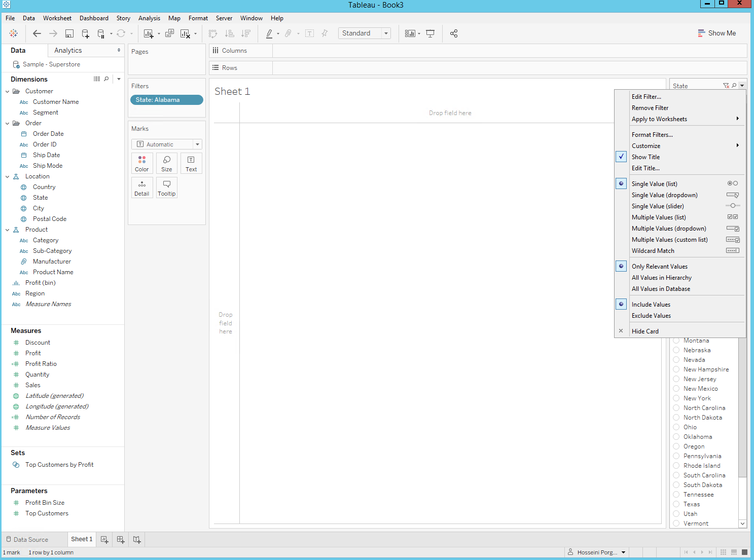Open the Color marks card
The height and width of the screenshot is (560, 754).
tap(142, 163)
